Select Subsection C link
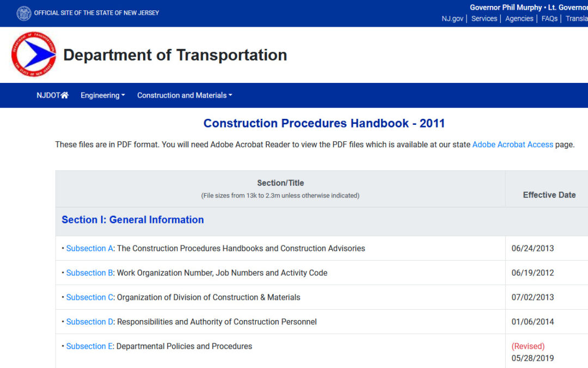The image size is (588, 368). point(89,298)
